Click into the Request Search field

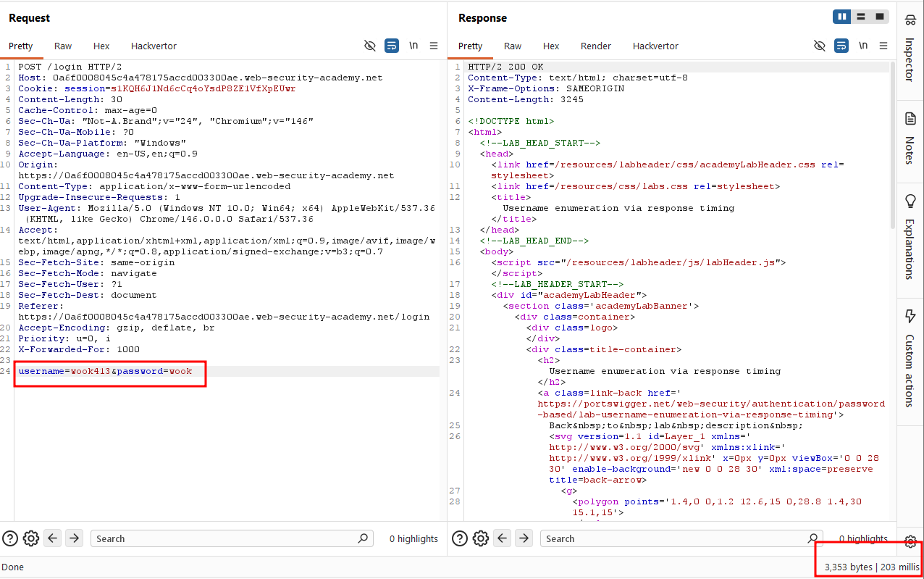click(224, 538)
